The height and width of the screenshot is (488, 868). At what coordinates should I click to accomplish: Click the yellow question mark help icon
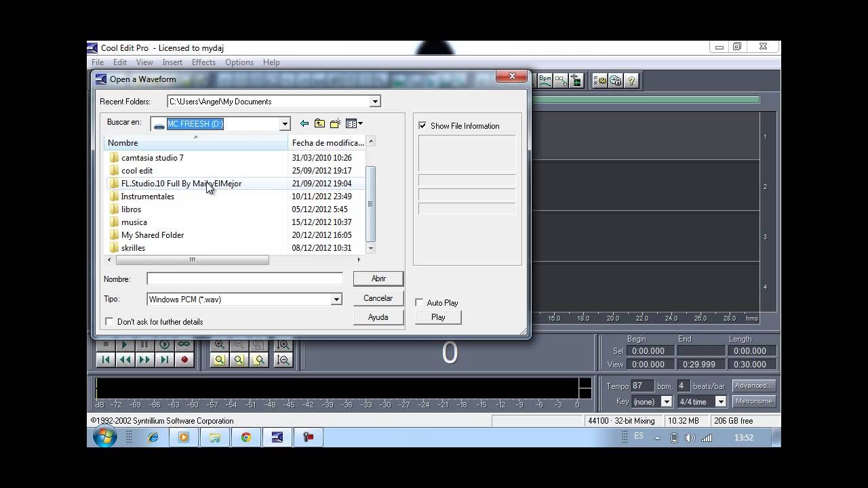point(631,81)
